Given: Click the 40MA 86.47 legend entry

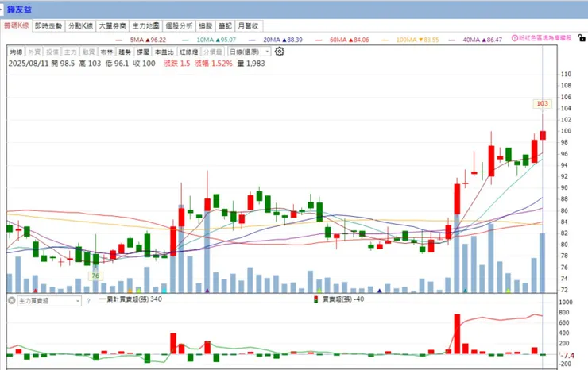Looking at the screenshot, I should (x=475, y=40).
